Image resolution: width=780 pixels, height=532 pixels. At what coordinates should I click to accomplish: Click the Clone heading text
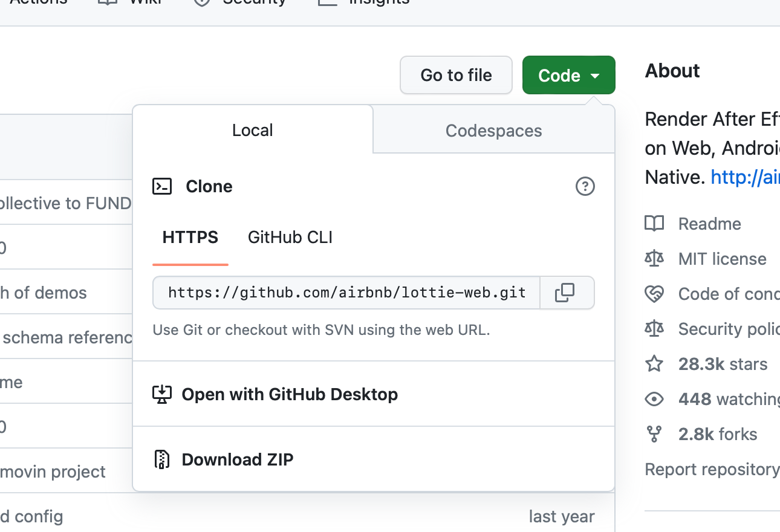tap(209, 186)
